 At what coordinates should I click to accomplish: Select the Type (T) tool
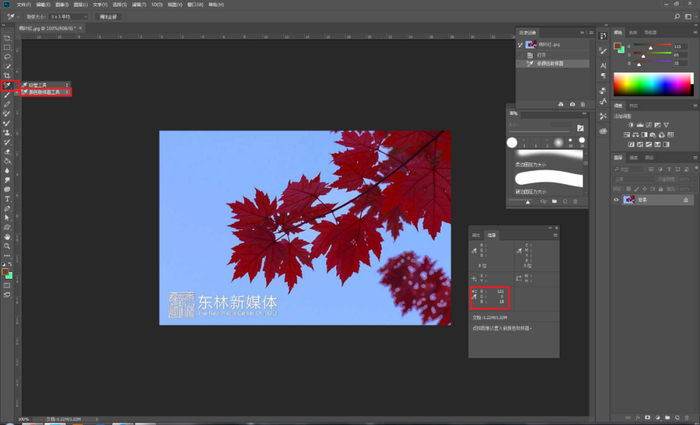[7, 199]
